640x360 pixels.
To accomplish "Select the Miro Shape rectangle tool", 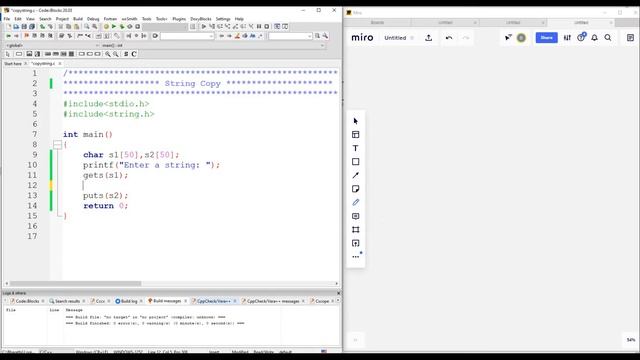I will click(356, 162).
